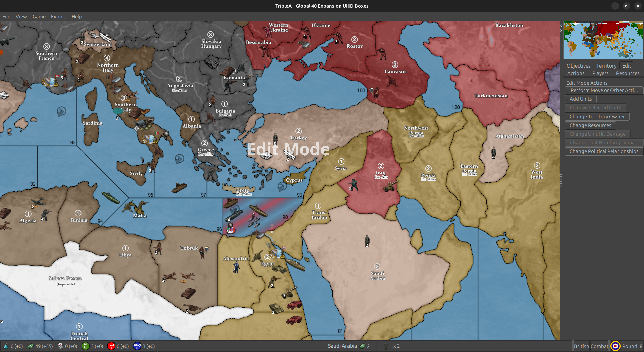Select the submarine in sea zone 95
The height and width of the screenshot is (352, 644).
coord(110,197)
